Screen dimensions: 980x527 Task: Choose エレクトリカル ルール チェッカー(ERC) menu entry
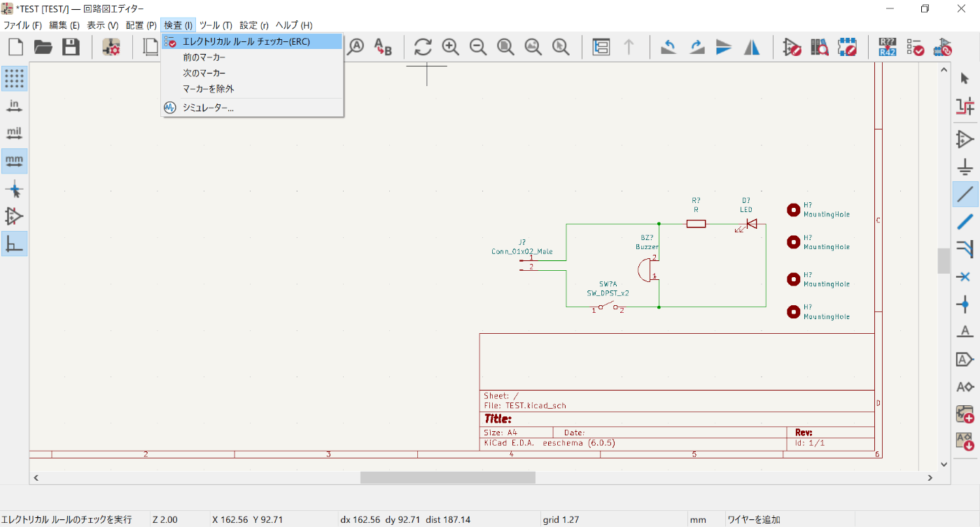coord(252,42)
